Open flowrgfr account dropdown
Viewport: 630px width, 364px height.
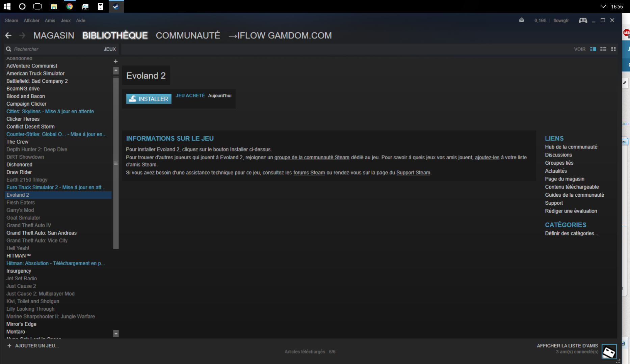tap(561, 21)
